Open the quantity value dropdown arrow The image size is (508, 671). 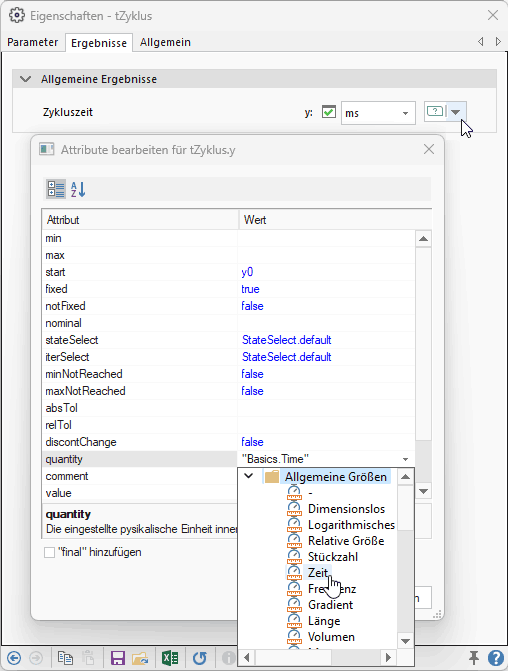pyautogui.click(x=405, y=459)
